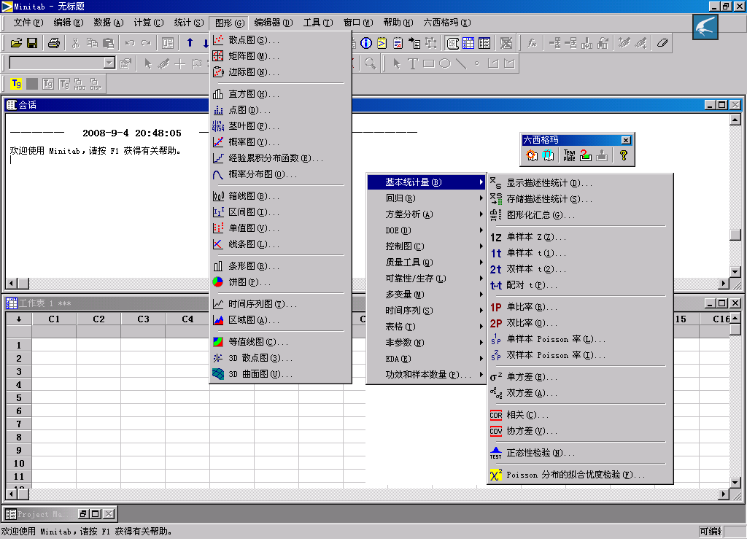
Task: Open the File (文件) menu
Action: click(x=28, y=23)
